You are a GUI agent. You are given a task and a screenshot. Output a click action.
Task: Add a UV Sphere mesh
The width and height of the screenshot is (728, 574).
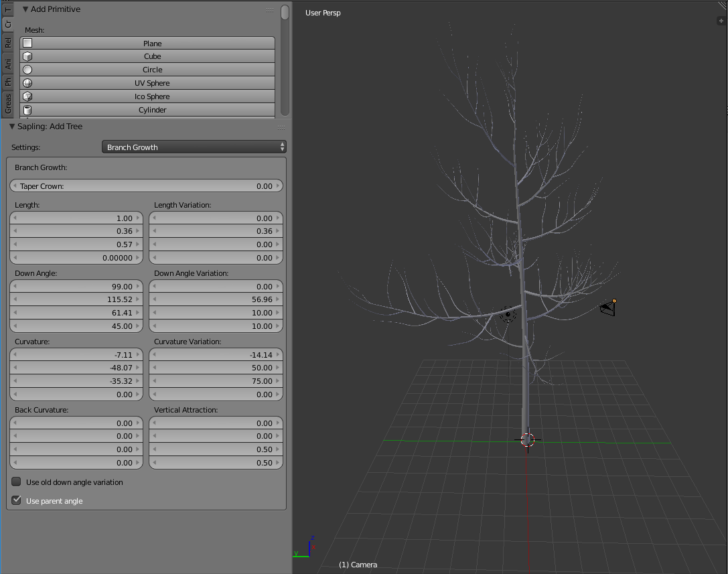click(147, 83)
